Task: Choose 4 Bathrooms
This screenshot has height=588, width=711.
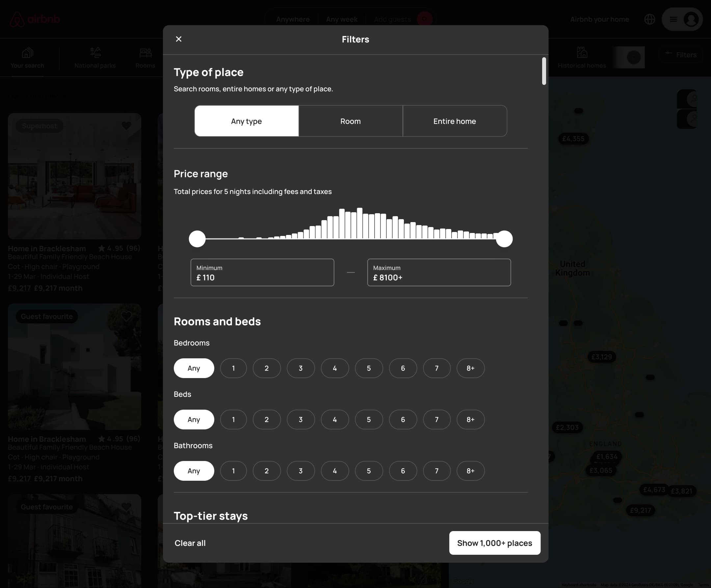Action: pos(335,471)
